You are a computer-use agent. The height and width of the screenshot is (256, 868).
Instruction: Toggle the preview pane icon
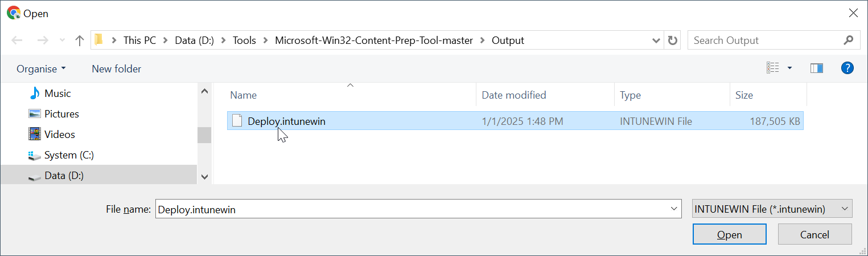tap(817, 68)
